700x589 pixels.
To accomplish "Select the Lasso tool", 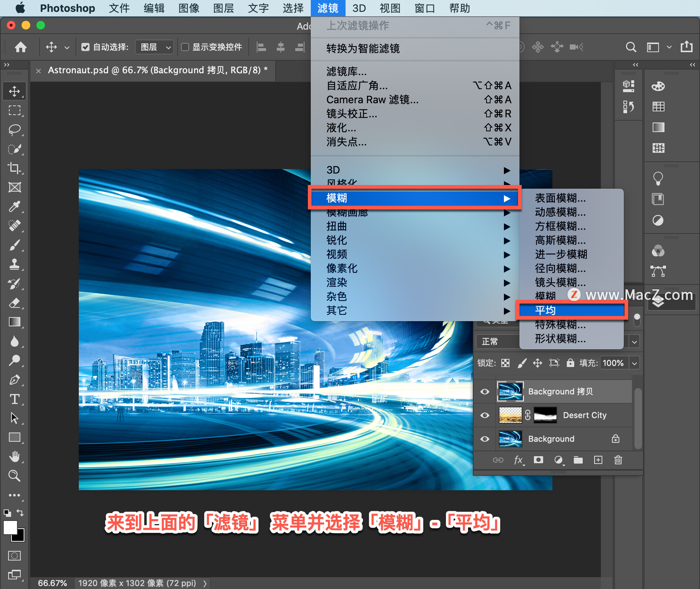I will click(x=14, y=129).
